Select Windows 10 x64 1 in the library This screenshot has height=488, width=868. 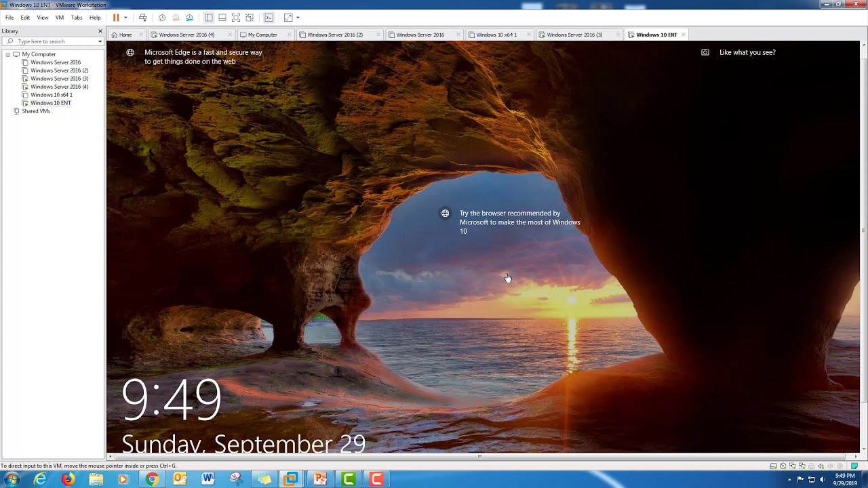(52, 95)
